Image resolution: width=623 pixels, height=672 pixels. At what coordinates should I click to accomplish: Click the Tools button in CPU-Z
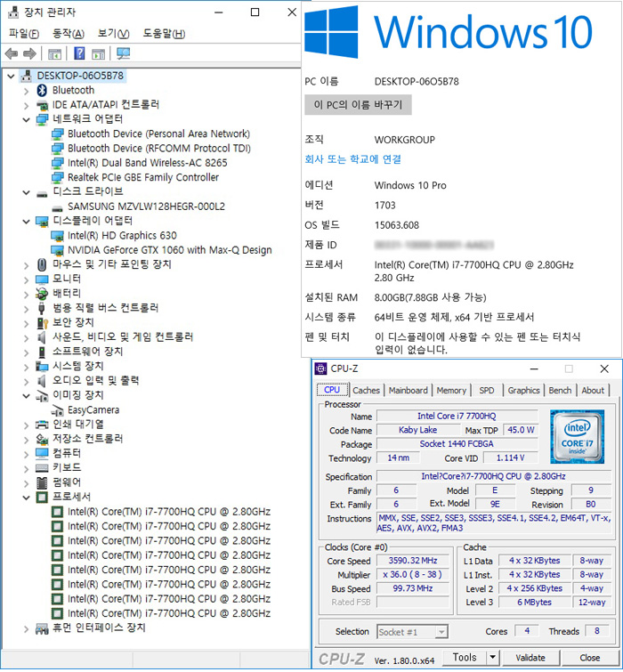(465, 658)
